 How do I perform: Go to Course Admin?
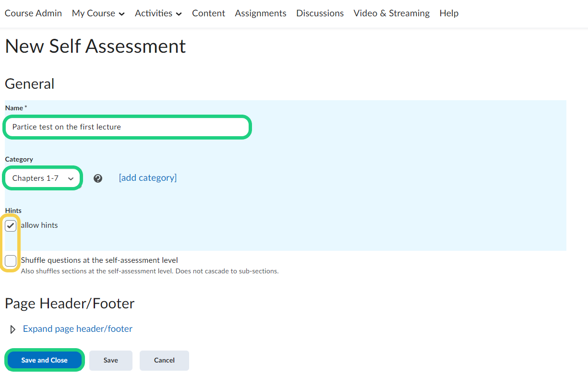click(33, 13)
